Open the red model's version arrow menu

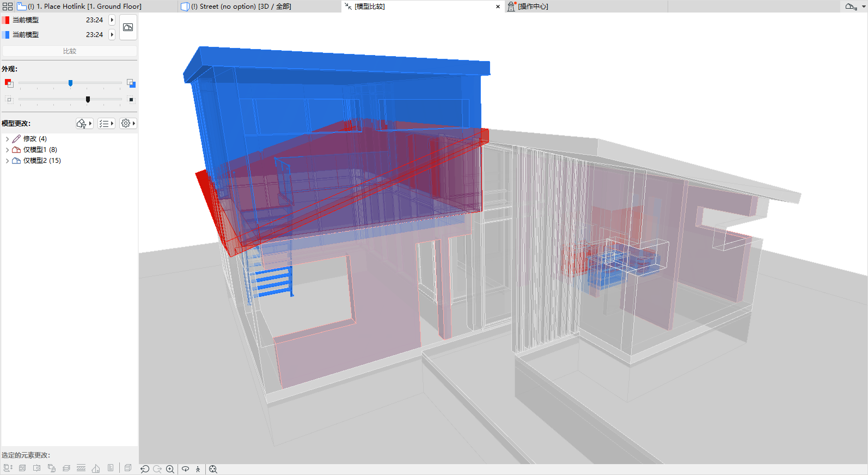click(112, 20)
